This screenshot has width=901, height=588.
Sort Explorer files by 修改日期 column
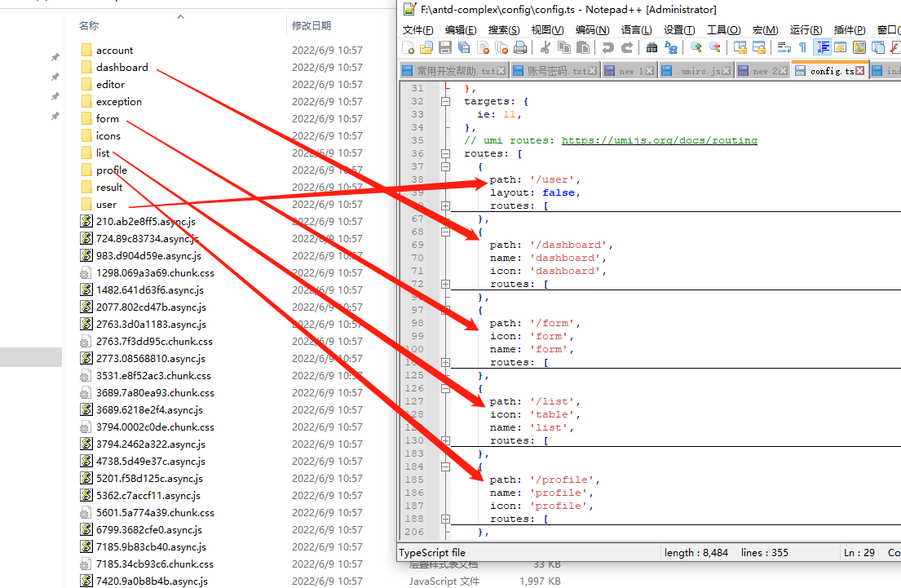tap(311, 25)
